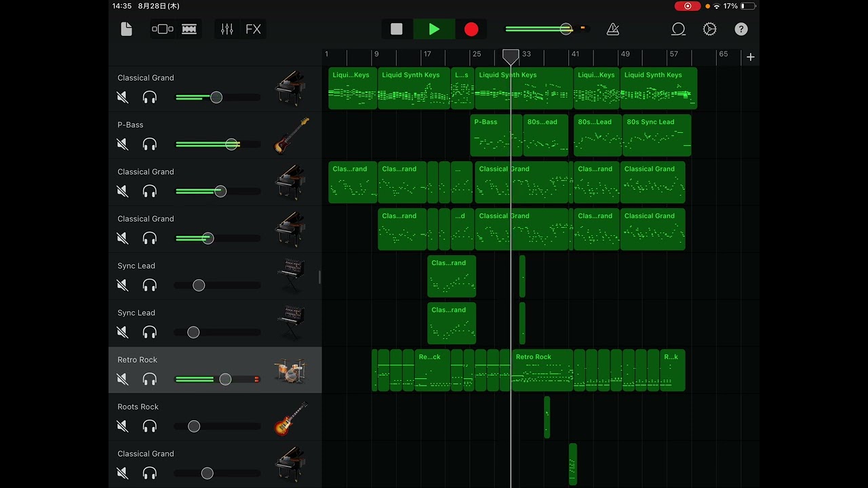Solo the Retro Rock drum track
The height and width of the screenshot is (488, 868).
point(150,380)
